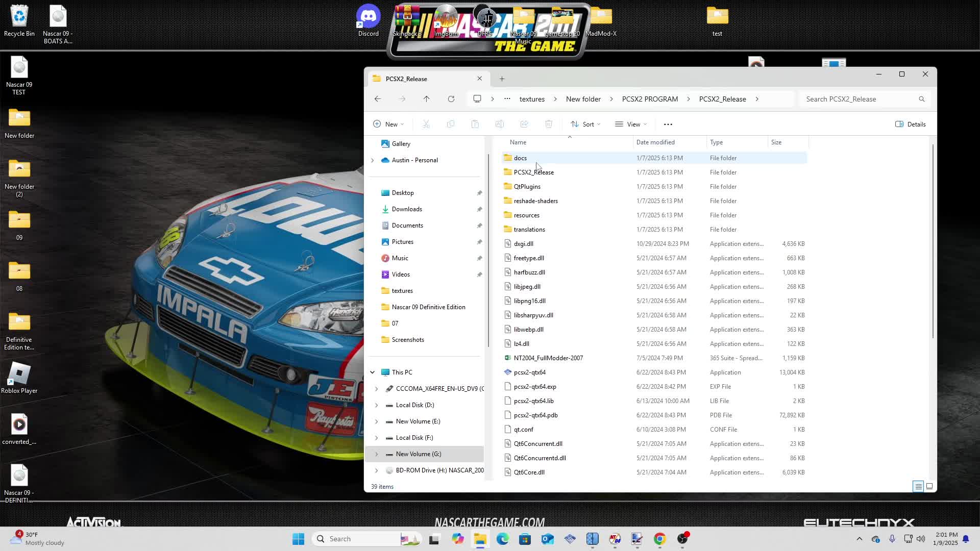Switch to details view in the status bar
Screen dimensions: 980x551
pyautogui.click(x=917, y=487)
